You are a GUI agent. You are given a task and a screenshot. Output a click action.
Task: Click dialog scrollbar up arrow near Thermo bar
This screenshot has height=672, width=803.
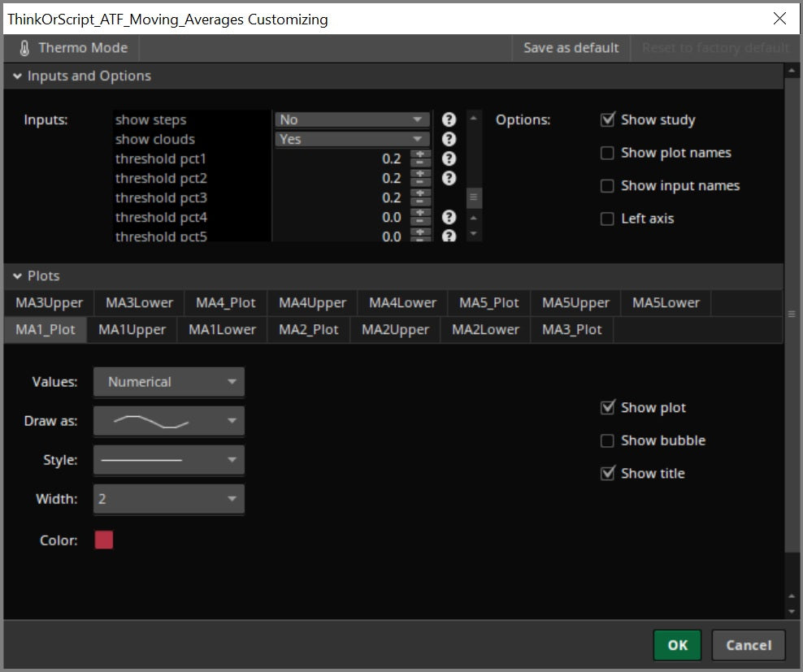coord(792,70)
